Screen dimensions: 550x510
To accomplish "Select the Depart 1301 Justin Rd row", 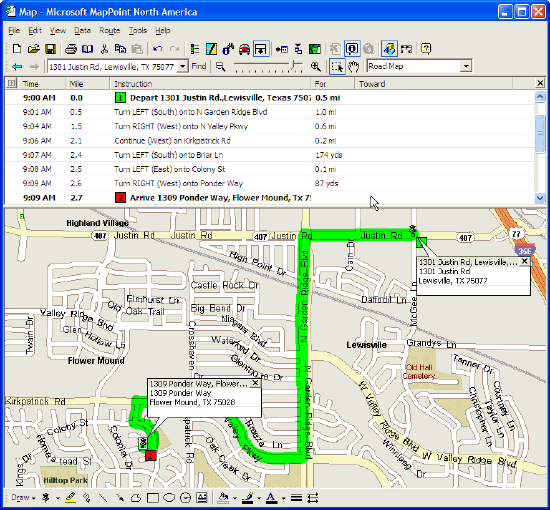I will click(x=269, y=98).
